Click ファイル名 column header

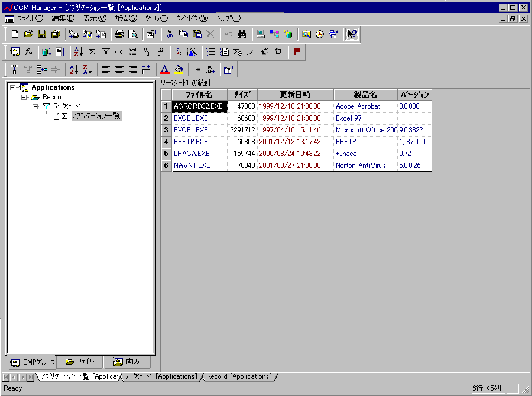pyautogui.click(x=200, y=95)
